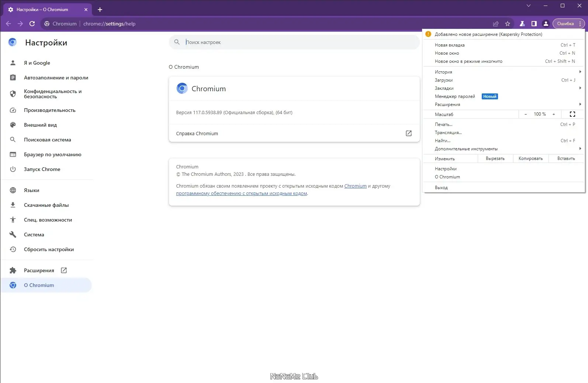588x383 pixels.
Task: Open Скачанные файлы settings section
Action: click(46, 205)
